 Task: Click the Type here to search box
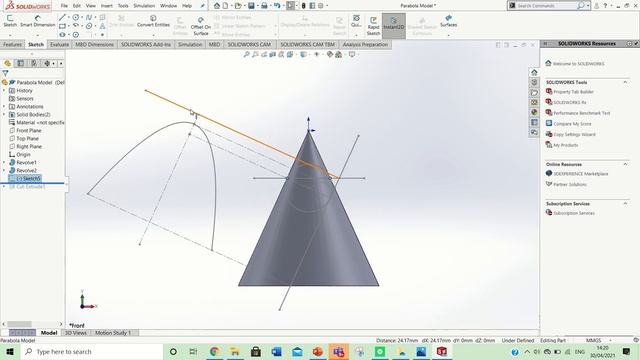(x=92, y=352)
